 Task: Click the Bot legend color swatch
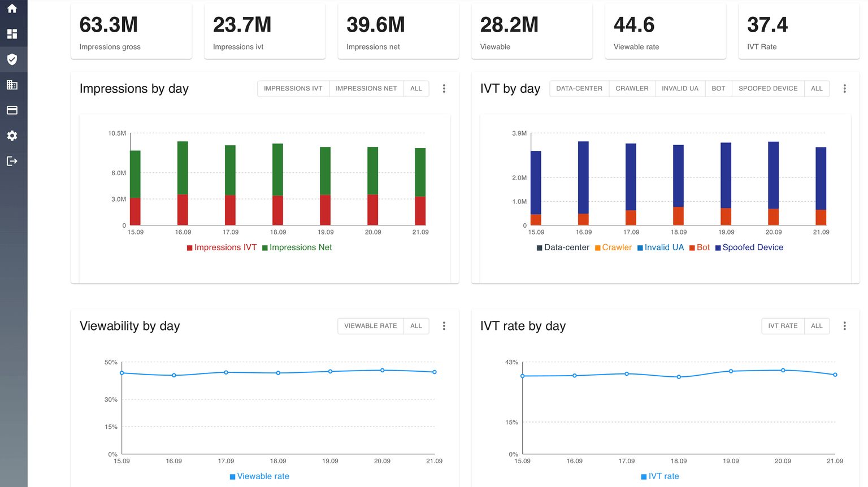(692, 248)
